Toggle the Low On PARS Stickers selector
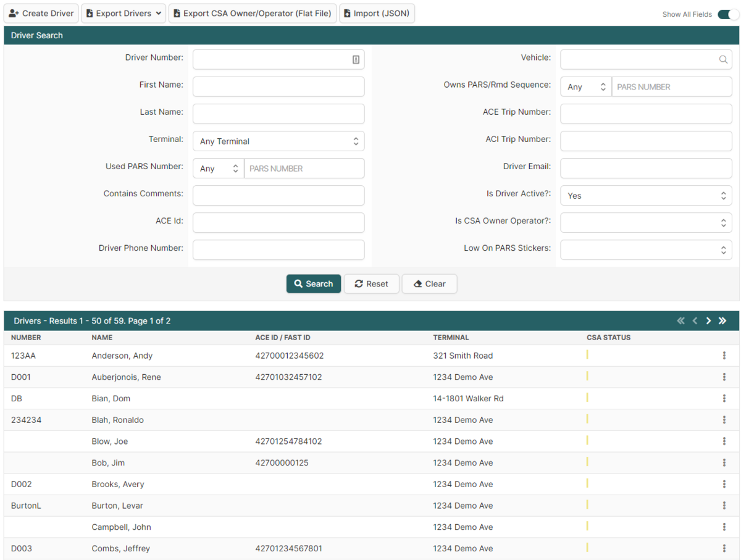Viewport: 741px width, 560px height. (x=646, y=249)
